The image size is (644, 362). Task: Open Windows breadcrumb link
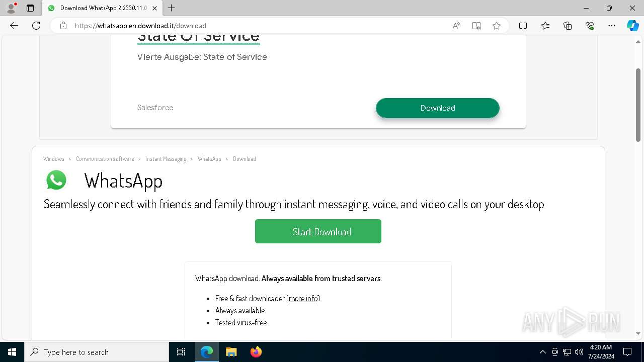54,159
